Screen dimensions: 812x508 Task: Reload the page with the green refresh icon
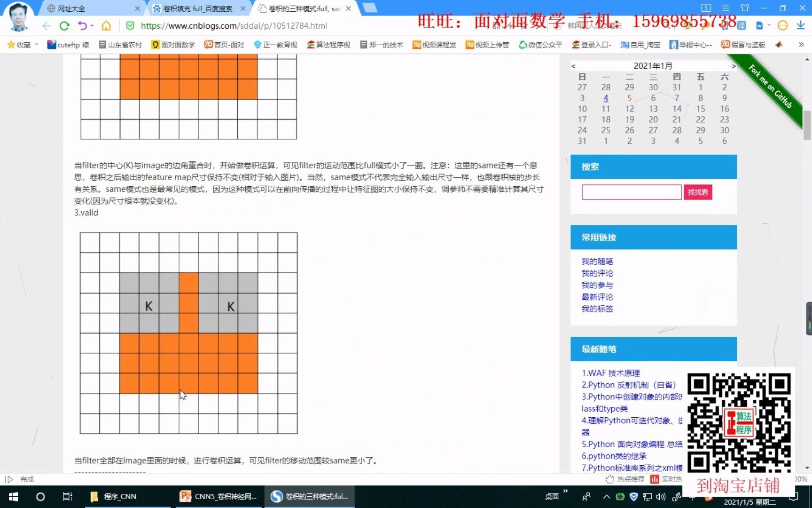click(64, 25)
